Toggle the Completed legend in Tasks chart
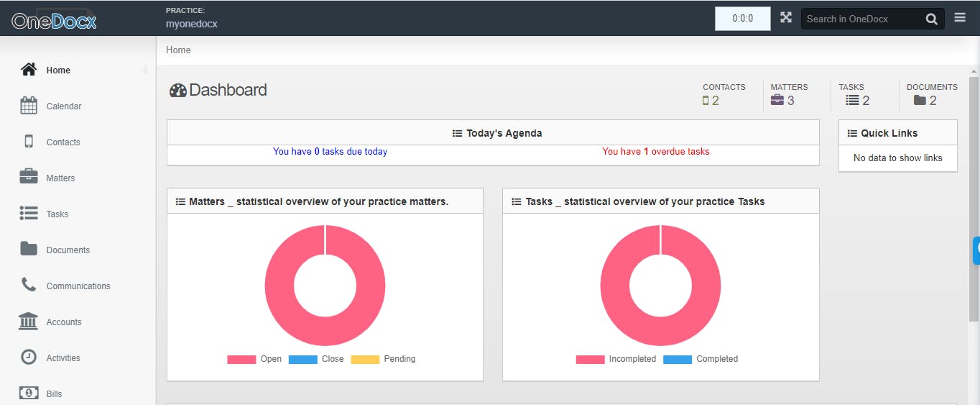The width and height of the screenshot is (980, 405). click(x=701, y=359)
